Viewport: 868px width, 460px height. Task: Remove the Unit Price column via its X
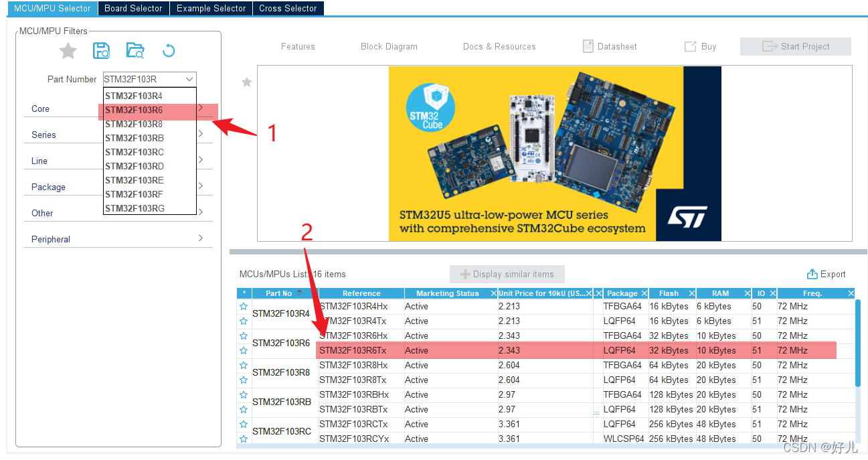pyautogui.click(x=589, y=293)
